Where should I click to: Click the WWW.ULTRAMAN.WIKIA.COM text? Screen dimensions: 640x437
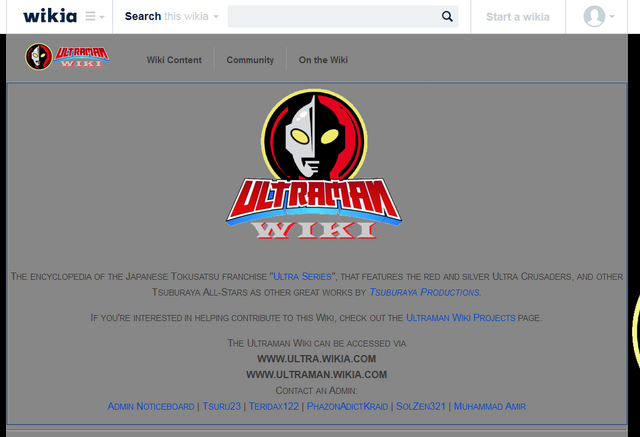(x=316, y=375)
